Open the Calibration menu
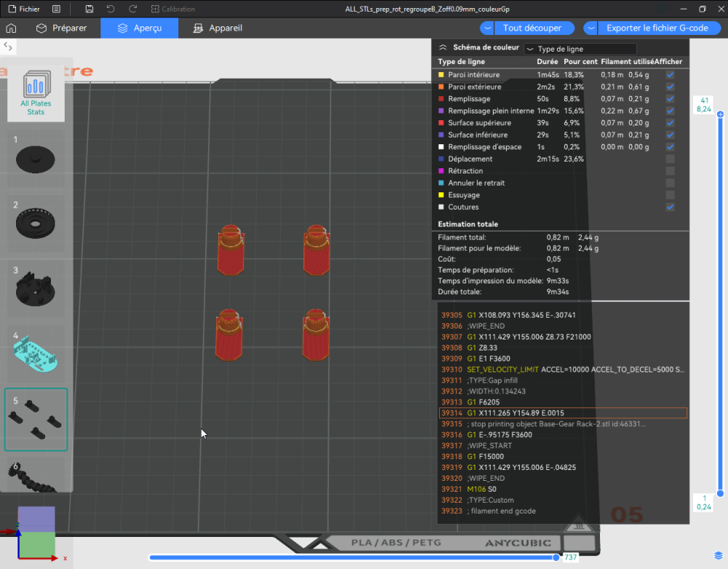Image resolution: width=728 pixels, height=569 pixels. [173, 9]
